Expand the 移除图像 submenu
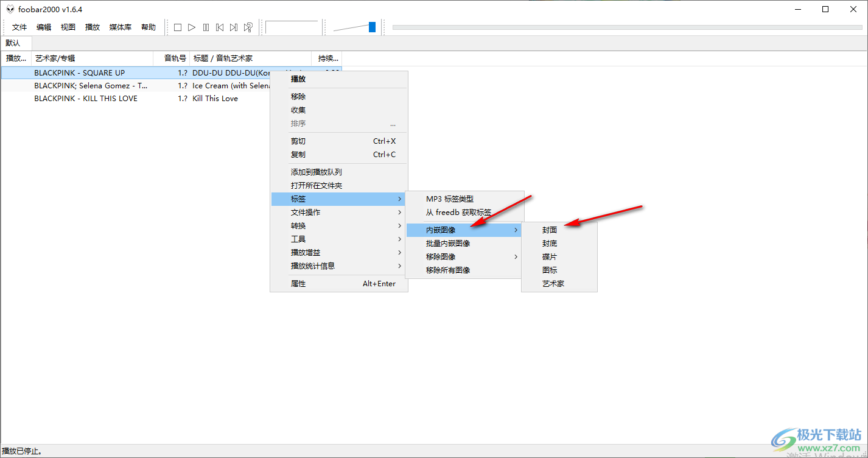868x458 pixels. pyautogui.click(x=464, y=257)
